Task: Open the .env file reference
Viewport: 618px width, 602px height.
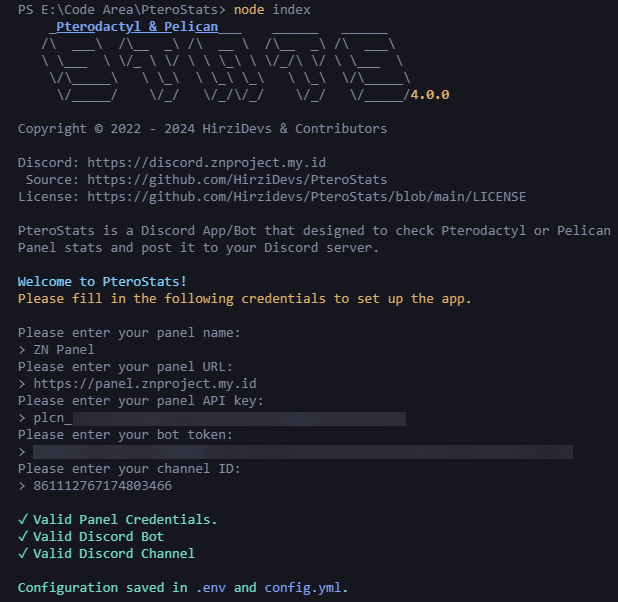Action: pos(211,587)
